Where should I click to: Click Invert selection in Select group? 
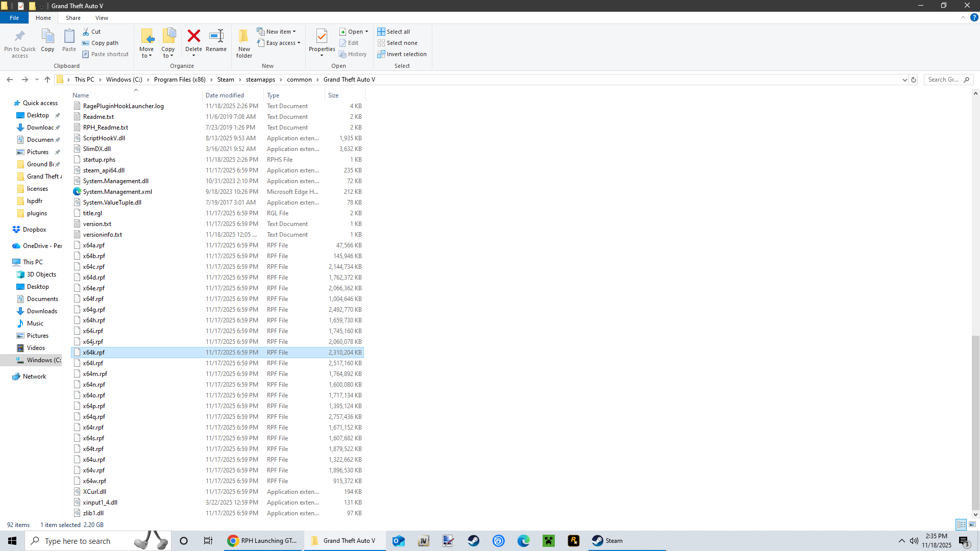[x=402, y=54]
